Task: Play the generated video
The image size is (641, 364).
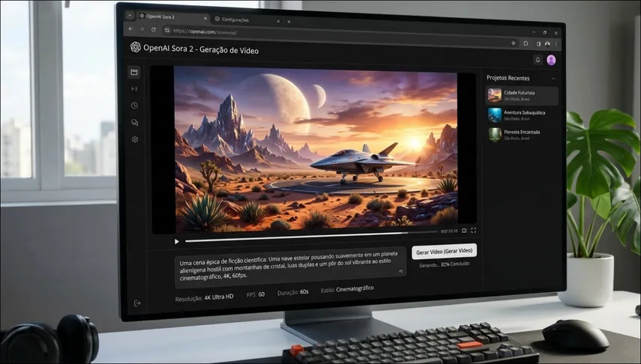Action: pos(177,241)
